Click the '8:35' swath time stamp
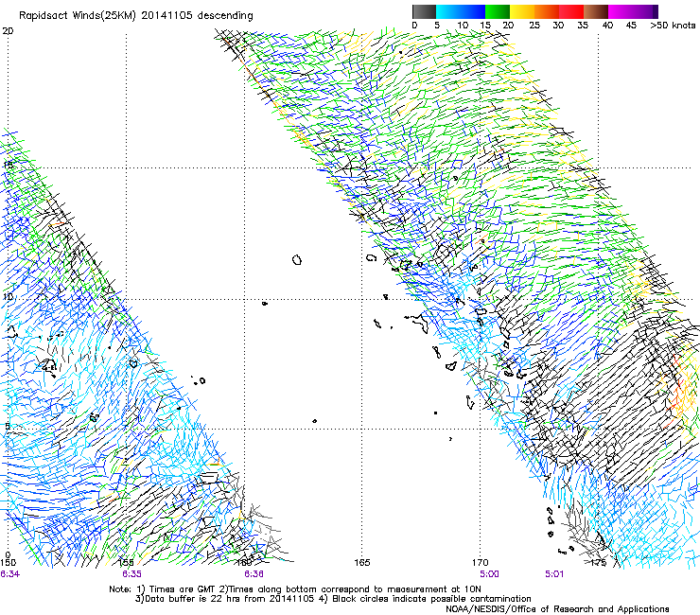Viewport: 700px width, 615px height. pos(131,574)
